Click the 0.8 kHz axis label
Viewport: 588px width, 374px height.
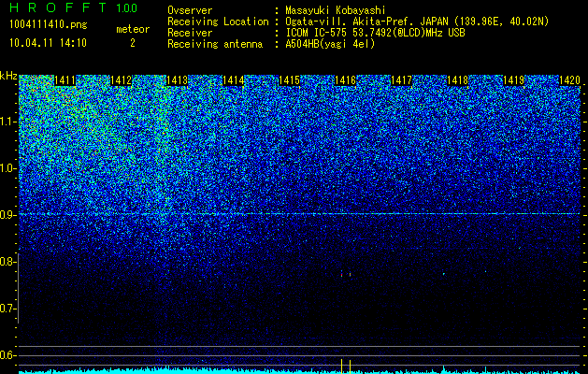(x=7, y=262)
